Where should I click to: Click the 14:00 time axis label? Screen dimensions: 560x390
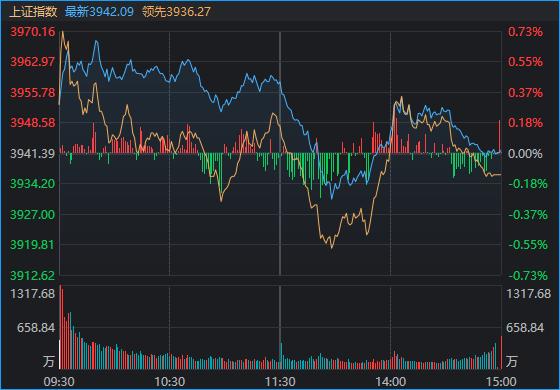coord(390,382)
